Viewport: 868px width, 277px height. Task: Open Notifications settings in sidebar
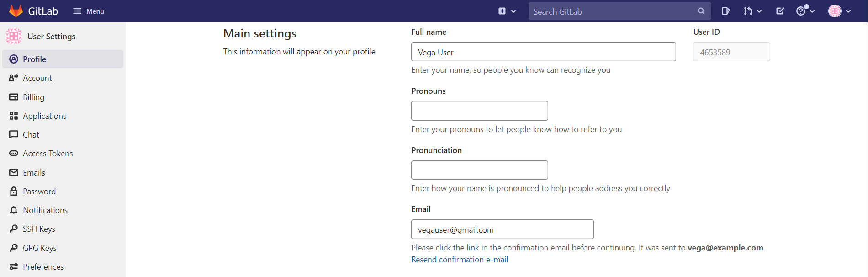(x=45, y=210)
